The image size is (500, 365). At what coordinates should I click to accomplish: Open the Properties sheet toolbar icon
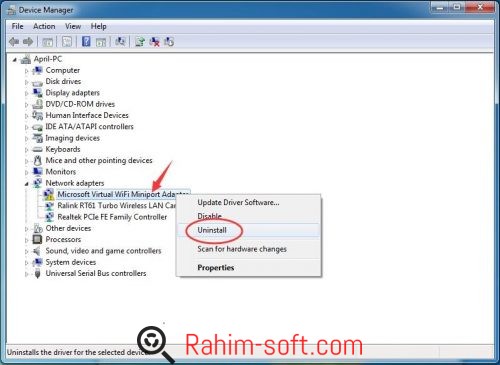tap(67, 42)
